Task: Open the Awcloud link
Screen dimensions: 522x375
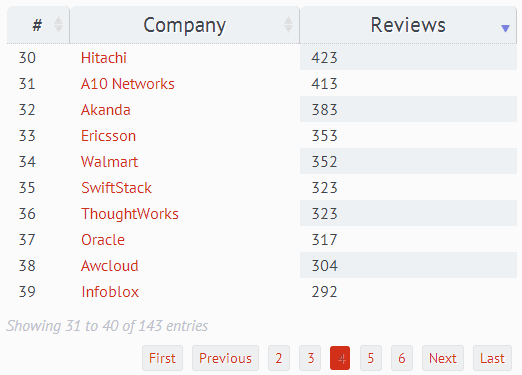Action: click(110, 266)
